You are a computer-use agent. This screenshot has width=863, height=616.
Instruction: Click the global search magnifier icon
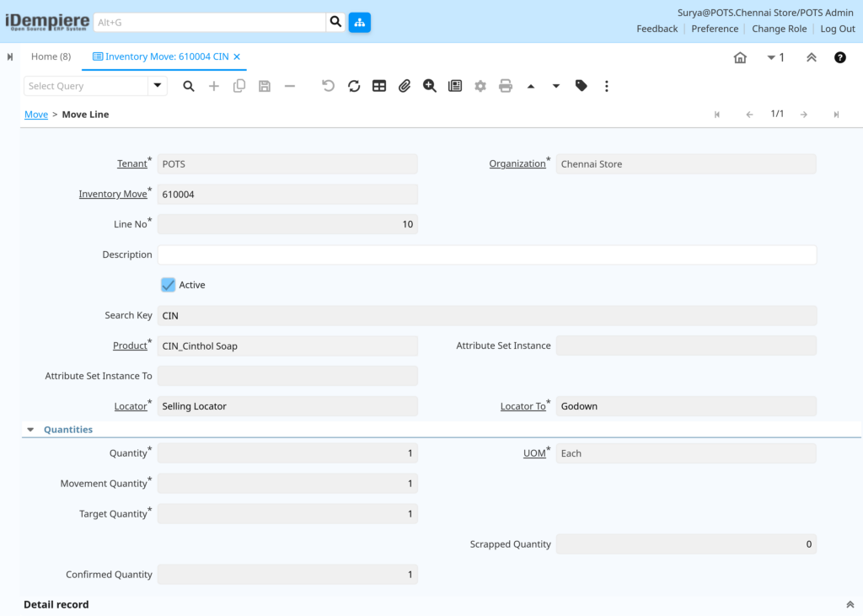point(335,22)
